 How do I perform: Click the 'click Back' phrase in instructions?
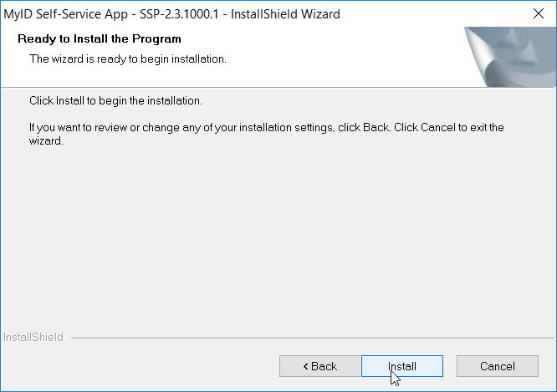click(364, 128)
